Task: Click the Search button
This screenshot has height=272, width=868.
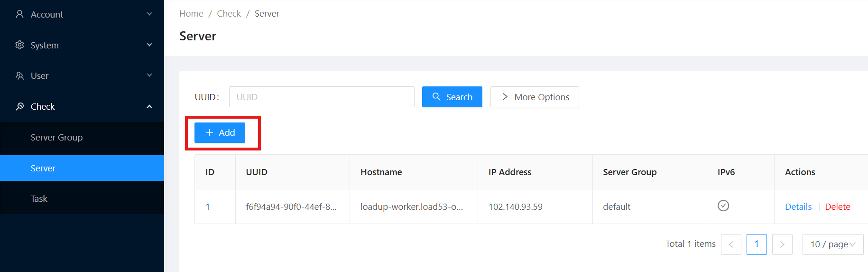Action: tap(452, 97)
